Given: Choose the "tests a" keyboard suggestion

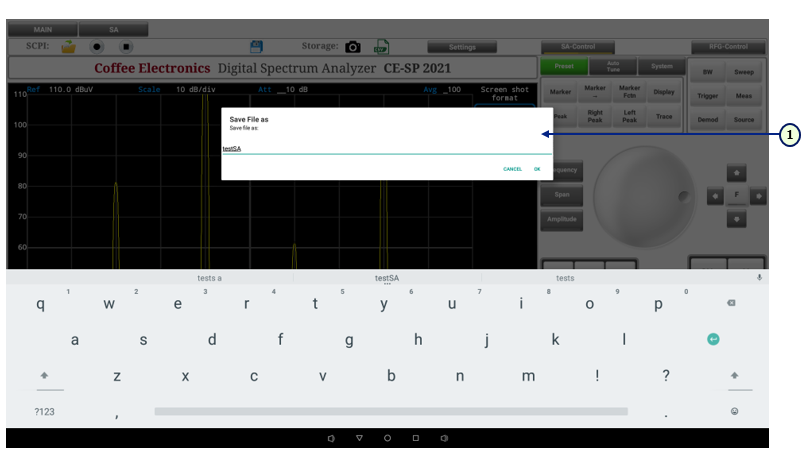Looking at the screenshot, I should pos(209,278).
